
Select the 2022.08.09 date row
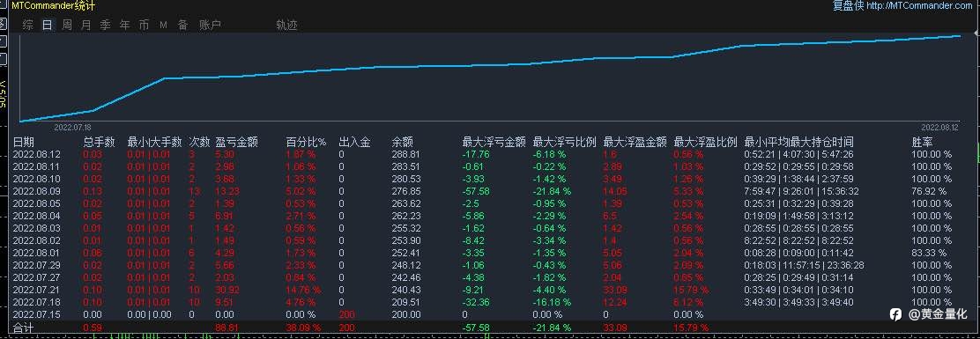click(37, 191)
